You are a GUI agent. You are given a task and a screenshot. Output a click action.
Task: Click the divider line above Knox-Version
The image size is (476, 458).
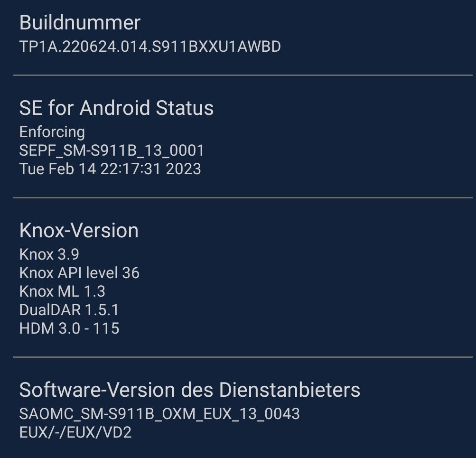tap(243, 197)
